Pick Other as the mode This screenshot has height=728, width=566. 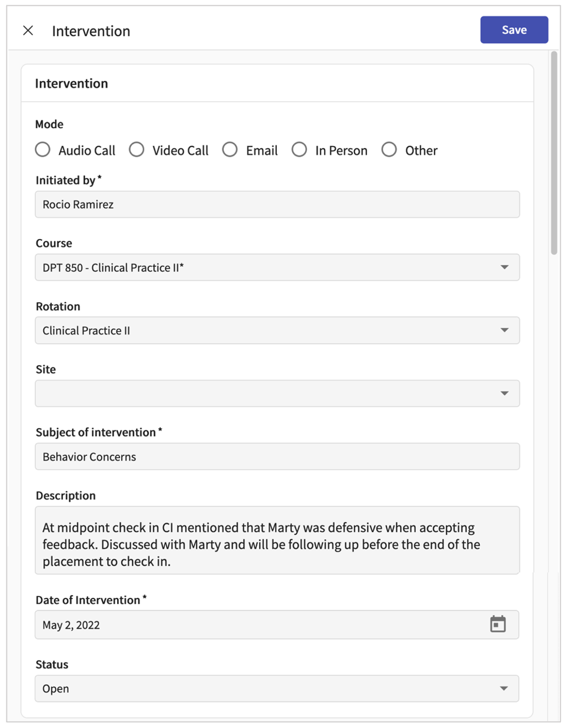[x=389, y=149]
